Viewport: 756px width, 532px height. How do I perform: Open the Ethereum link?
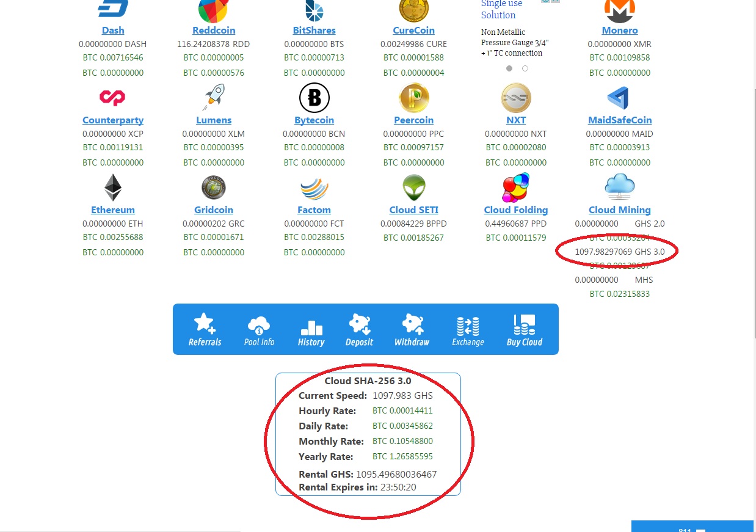(x=113, y=210)
